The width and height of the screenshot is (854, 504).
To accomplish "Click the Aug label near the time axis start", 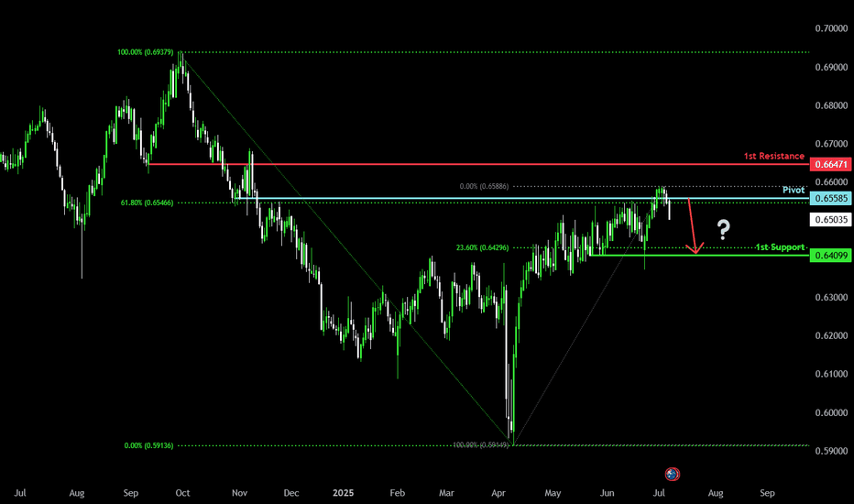I will click(x=77, y=493).
